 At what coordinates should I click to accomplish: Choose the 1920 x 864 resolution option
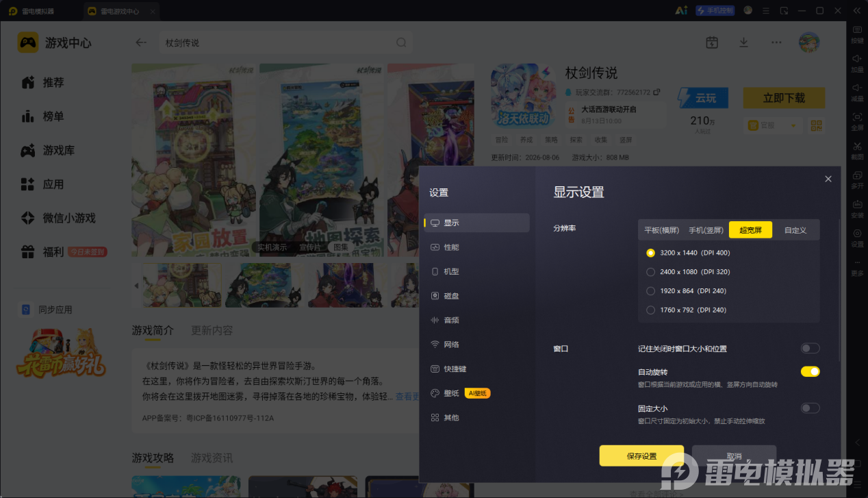687,291
